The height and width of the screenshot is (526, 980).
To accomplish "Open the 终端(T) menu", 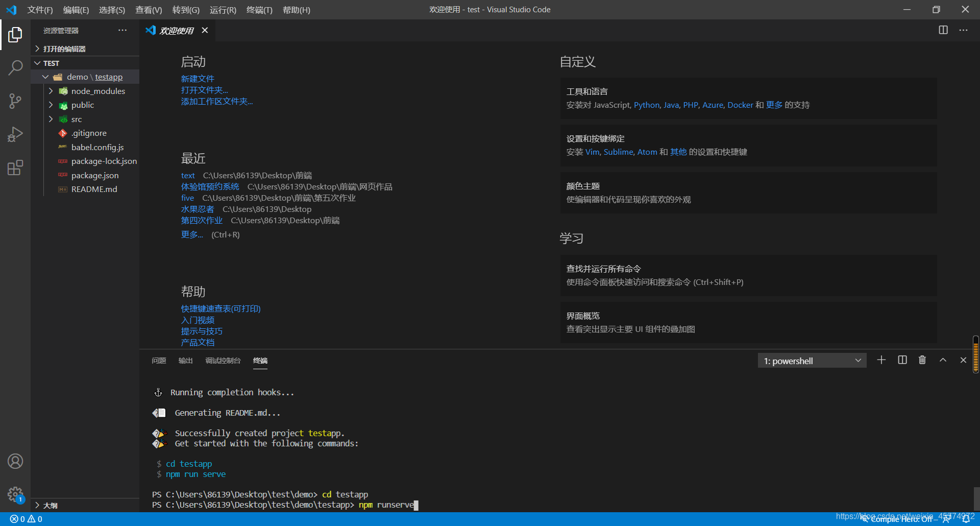I will pyautogui.click(x=259, y=10).
